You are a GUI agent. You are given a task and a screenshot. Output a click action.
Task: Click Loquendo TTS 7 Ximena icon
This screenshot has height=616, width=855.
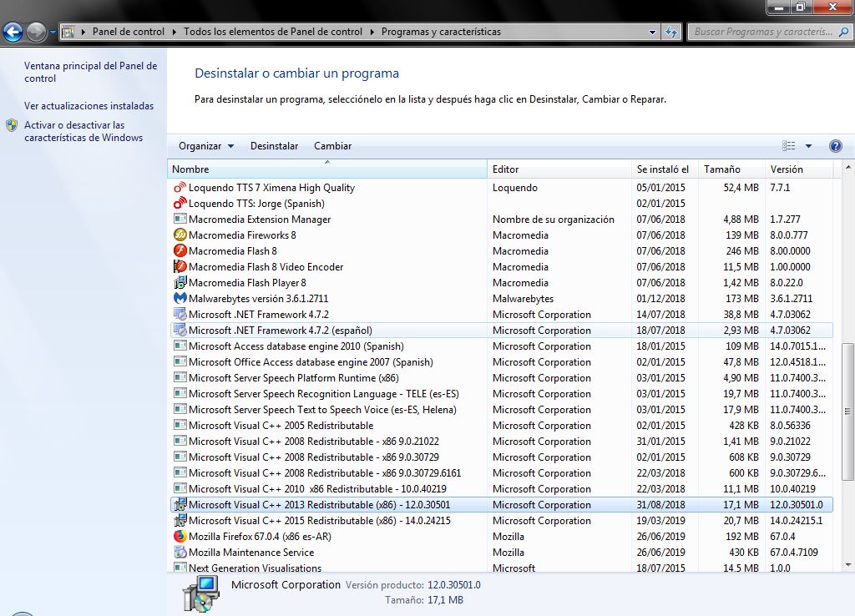[180, 188]
